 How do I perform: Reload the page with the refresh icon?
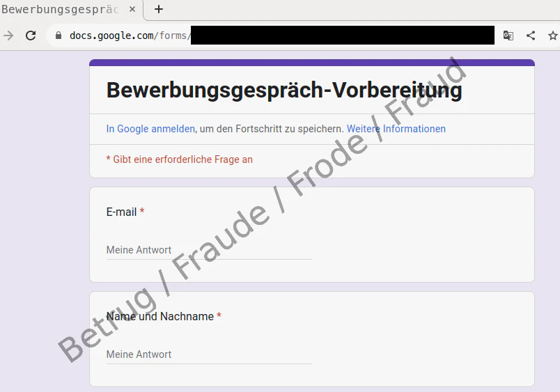(31, 36)
